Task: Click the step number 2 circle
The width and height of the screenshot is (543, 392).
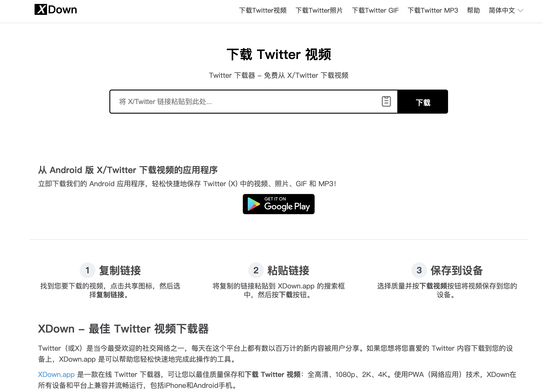Action: tap(256, 270)
